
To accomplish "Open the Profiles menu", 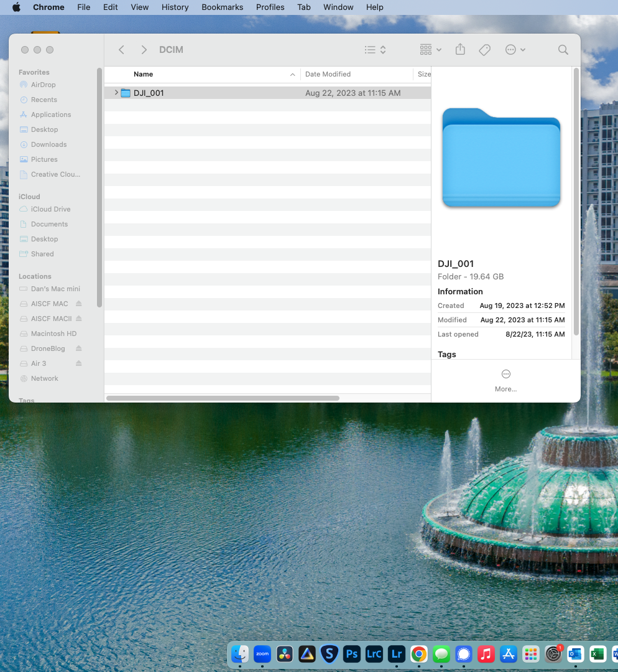I will (270, 7).
